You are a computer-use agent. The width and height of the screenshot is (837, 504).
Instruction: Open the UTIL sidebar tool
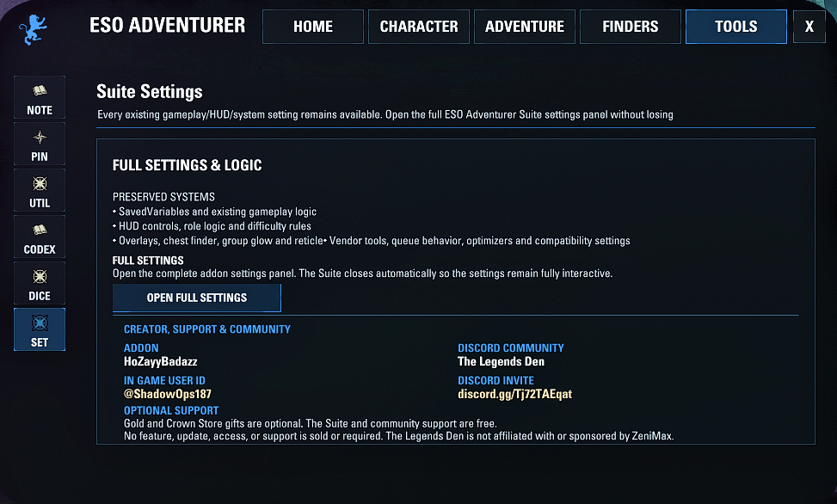pyautogui.click(x=40, y=190)
